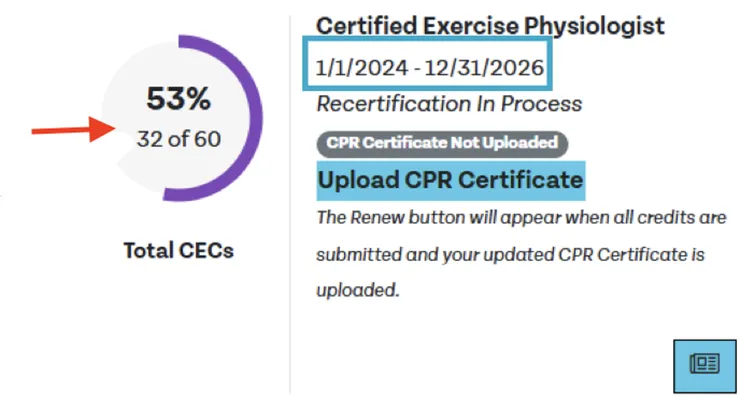Click the Total CECs label
This screenshot has height=402, width=740.
pos(179,250)
